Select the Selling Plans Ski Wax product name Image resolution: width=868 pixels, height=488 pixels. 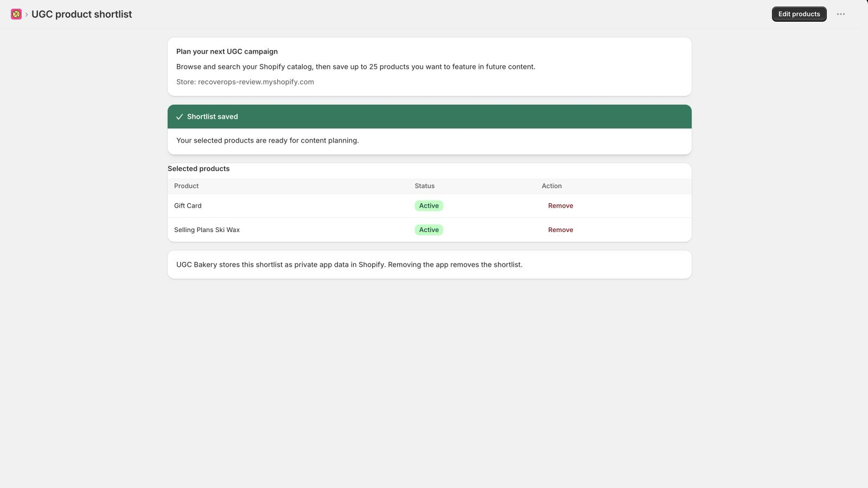tap(207, 230)
